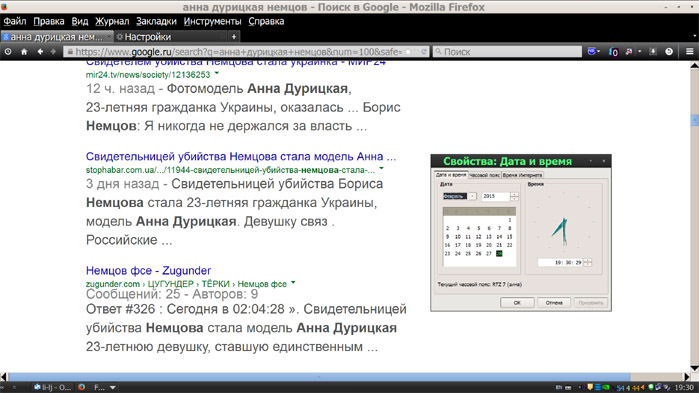Select day 9 in the calendar

coord(447,237)
